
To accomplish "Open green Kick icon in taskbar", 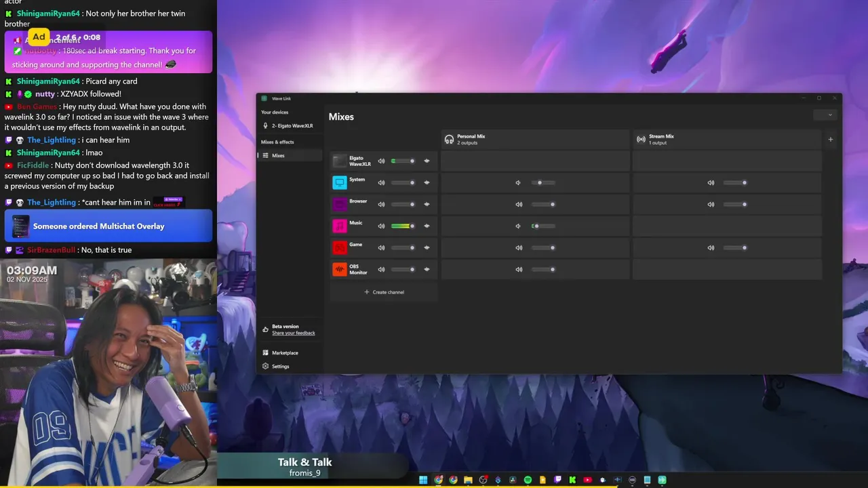I will pos(572,480).
